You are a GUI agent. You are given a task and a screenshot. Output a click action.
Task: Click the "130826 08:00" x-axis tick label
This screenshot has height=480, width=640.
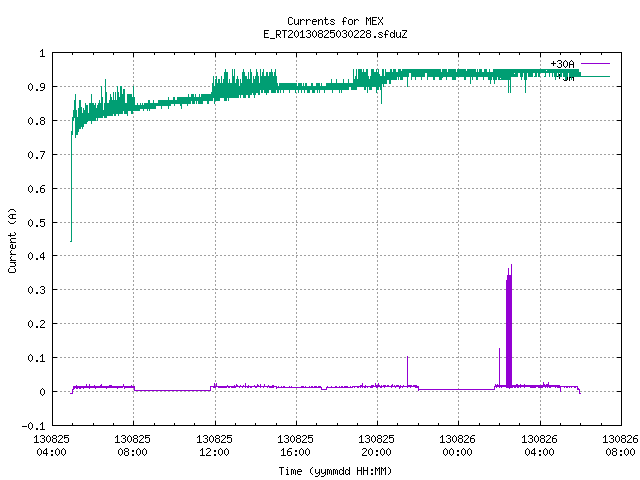pyautogui.click(x=620, y=445)
